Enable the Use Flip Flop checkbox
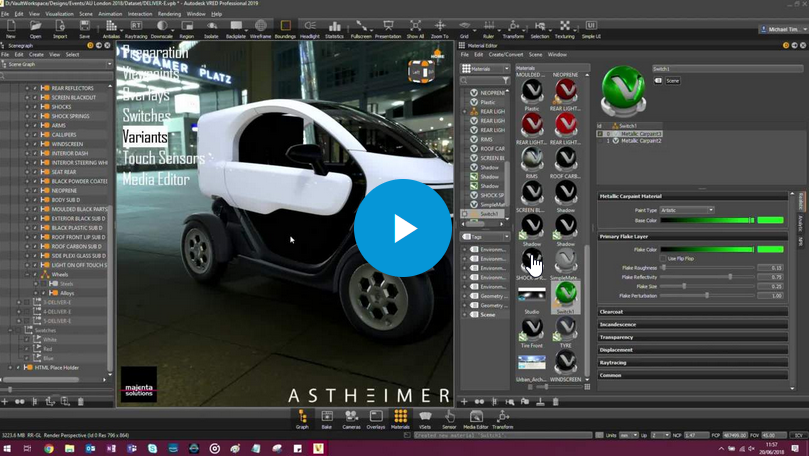Screen dimensions: 809x456 tap(661, 258)
